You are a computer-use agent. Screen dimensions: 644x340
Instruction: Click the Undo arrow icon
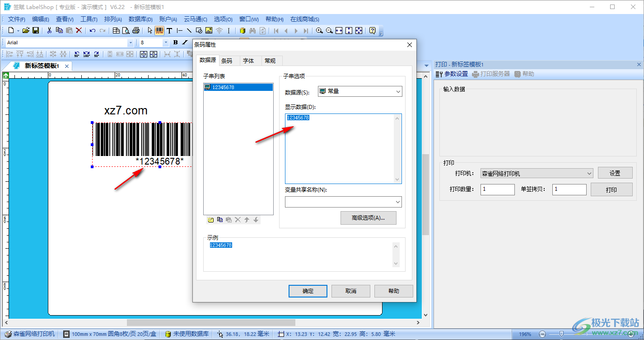[x=93, y=30]
